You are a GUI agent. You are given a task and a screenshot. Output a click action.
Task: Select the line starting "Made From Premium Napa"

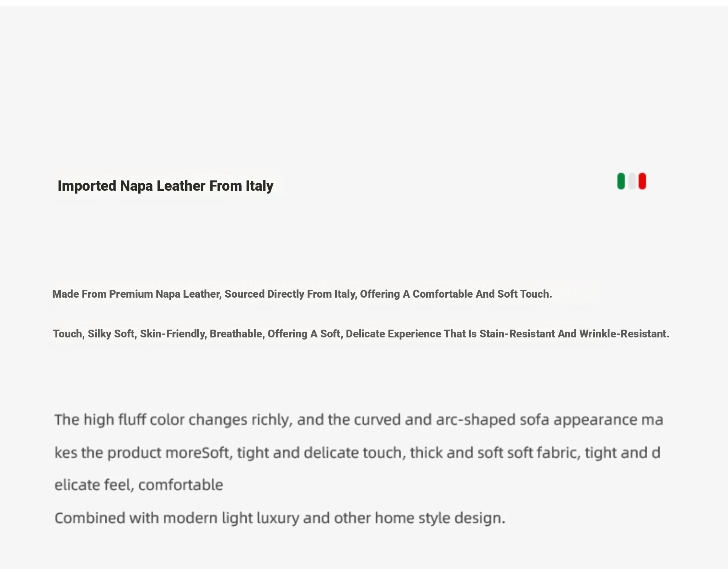(x=302, y=294)
